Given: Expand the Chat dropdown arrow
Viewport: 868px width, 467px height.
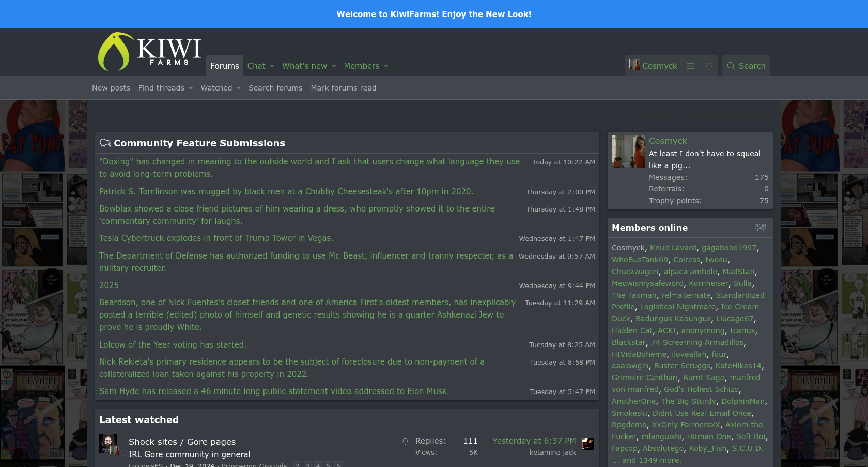Looking at the screenshot, I should coord(272,66).
